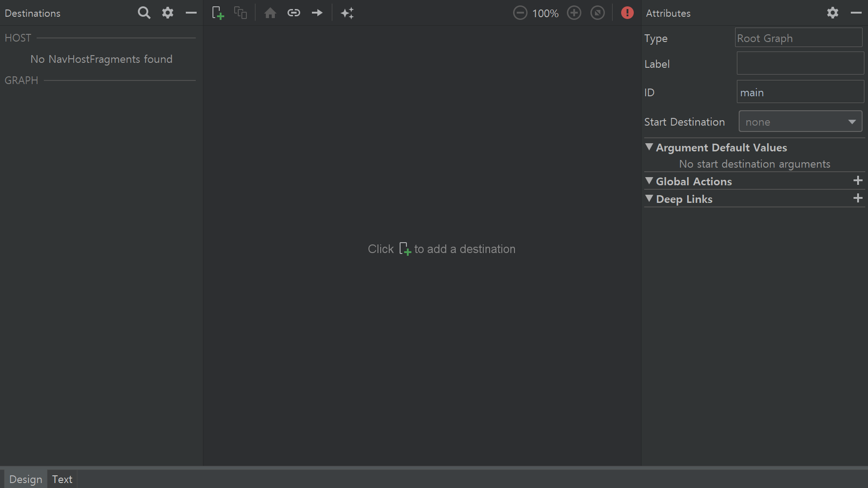Add a new Global Action
This screenshot has height=488, width=868.
point(858,181)
